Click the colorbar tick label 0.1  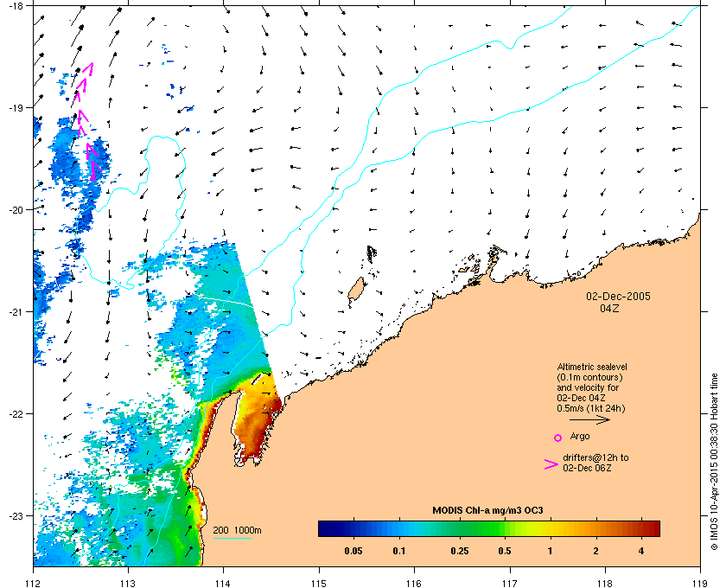tap(399, 552)
